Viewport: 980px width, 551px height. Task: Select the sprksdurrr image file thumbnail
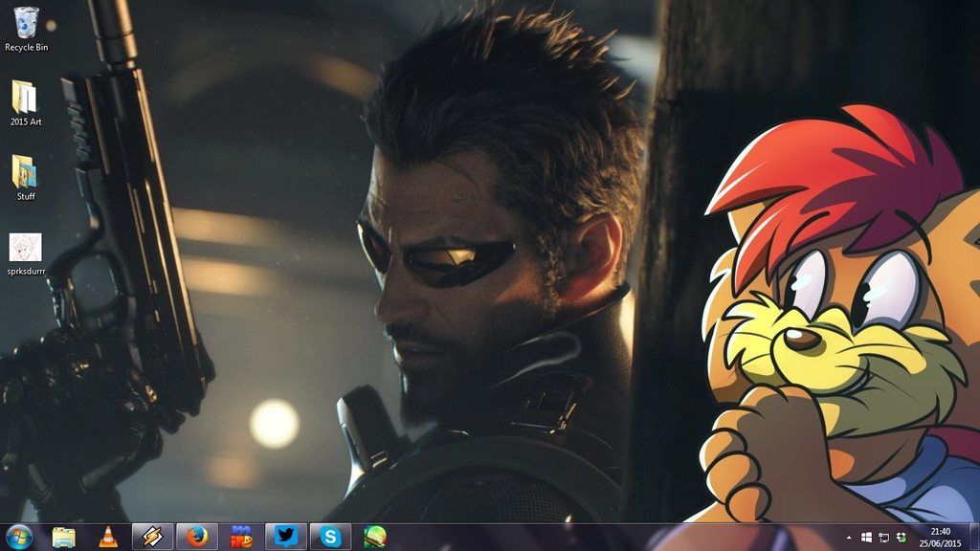(26, 248)
